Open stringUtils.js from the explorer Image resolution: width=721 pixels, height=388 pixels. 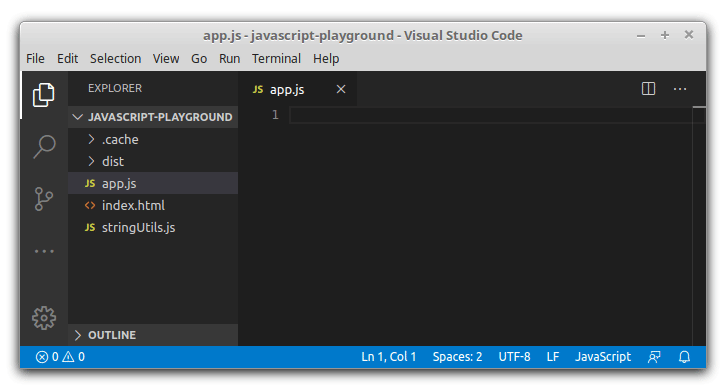point(153,227)
